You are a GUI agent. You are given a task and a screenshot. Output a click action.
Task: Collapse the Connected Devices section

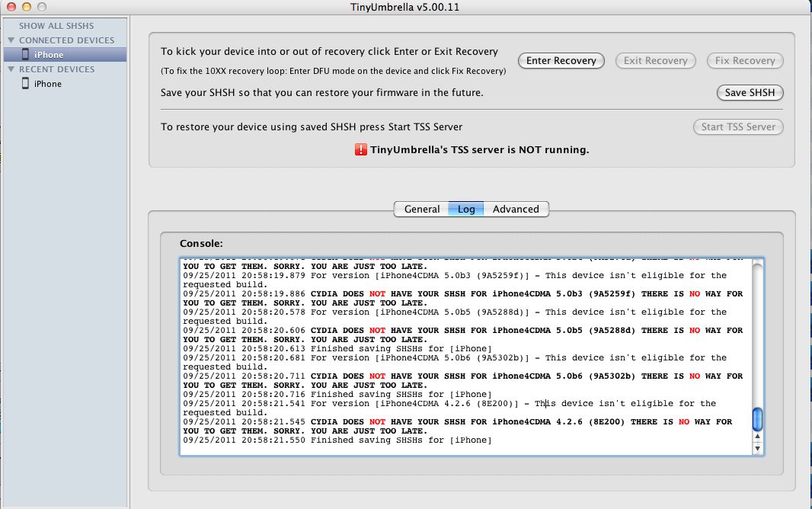[11, 40]
